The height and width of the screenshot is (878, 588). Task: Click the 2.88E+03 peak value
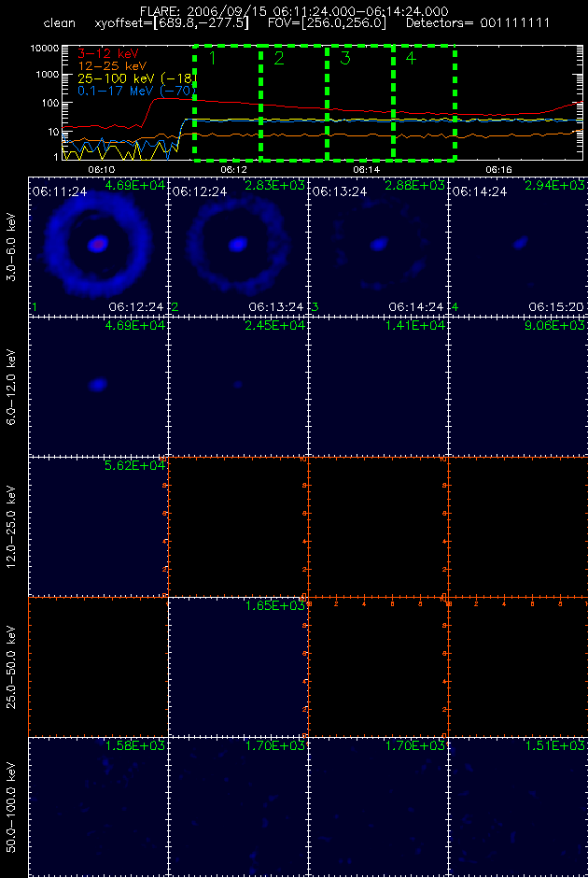(x=414, y=185)
